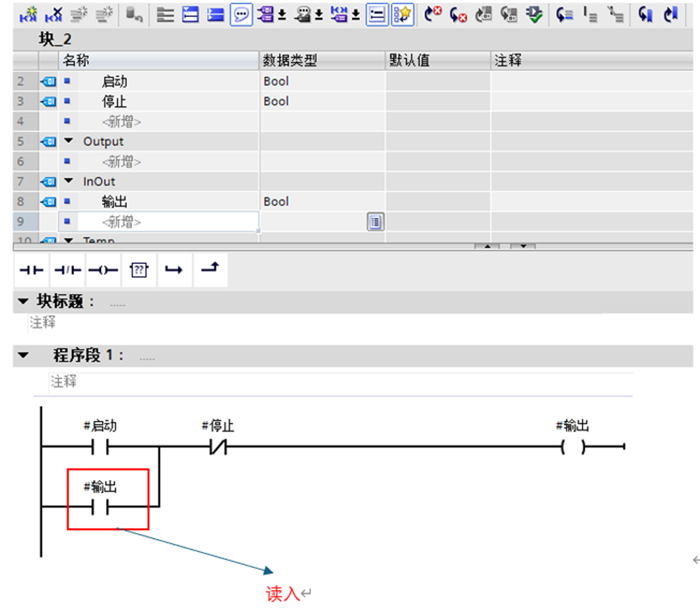This screenshot has height=611, width=700.
Task: Select the 停止 variable name cell
Action: (114, 101)
